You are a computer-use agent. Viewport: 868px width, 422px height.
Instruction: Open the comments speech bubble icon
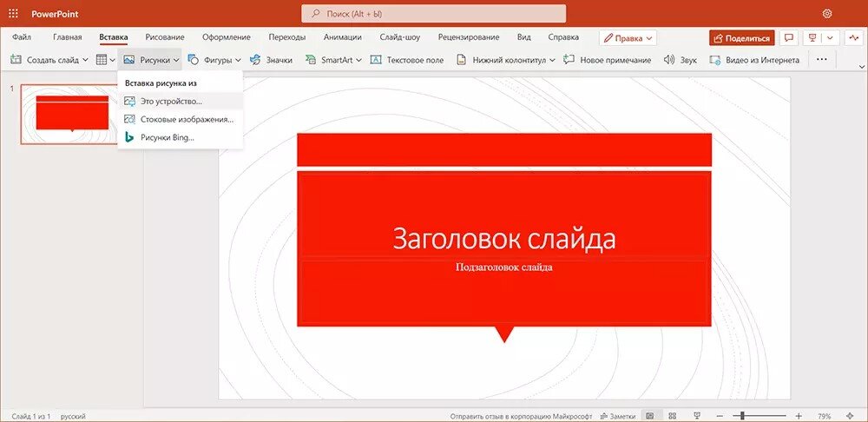(789, 38)
